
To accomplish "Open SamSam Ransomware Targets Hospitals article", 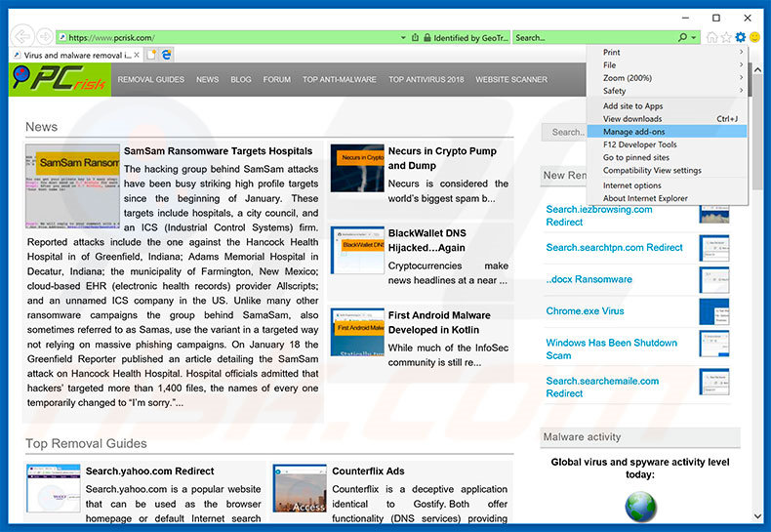I will click(218, 151).
